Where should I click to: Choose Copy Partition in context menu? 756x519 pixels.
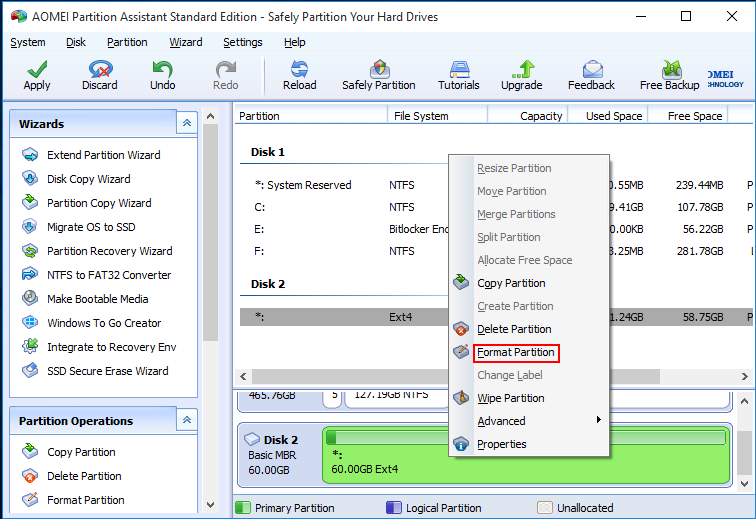pos(511,283)
